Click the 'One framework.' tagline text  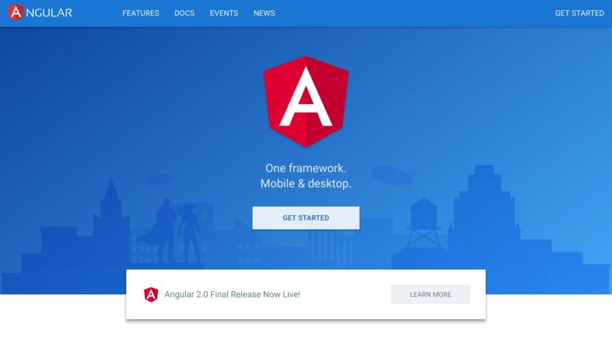point(306,168)
